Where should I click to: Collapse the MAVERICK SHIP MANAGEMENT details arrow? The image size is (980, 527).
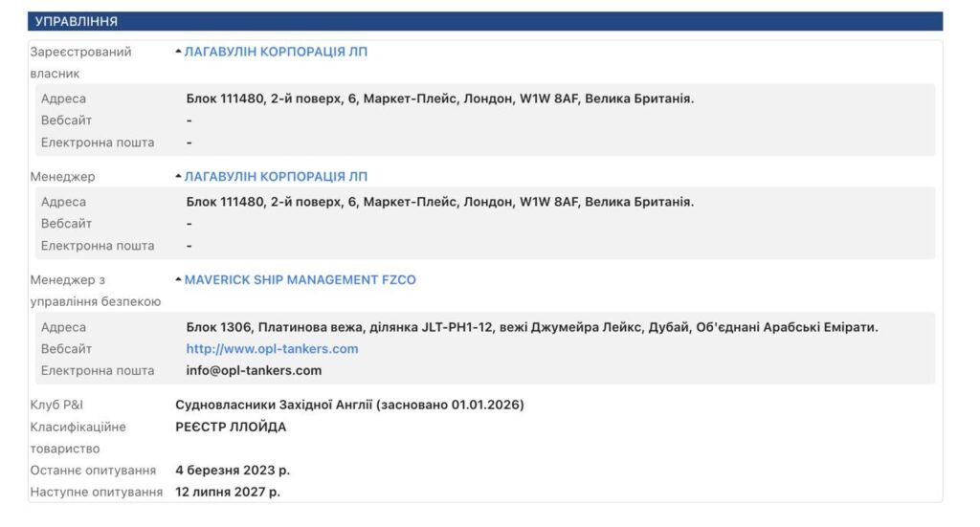coord(178,280)
